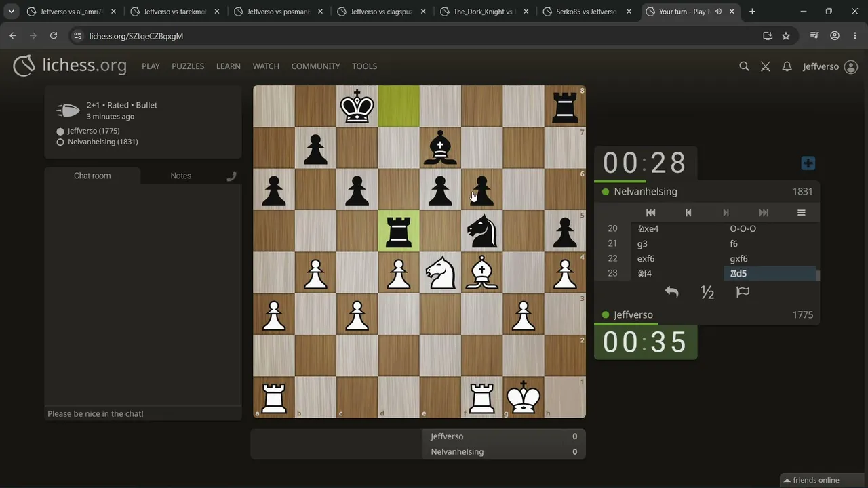The image size is (868, 488).
Task: Click the black knight on f5
Action: click(x=481, y=231)
